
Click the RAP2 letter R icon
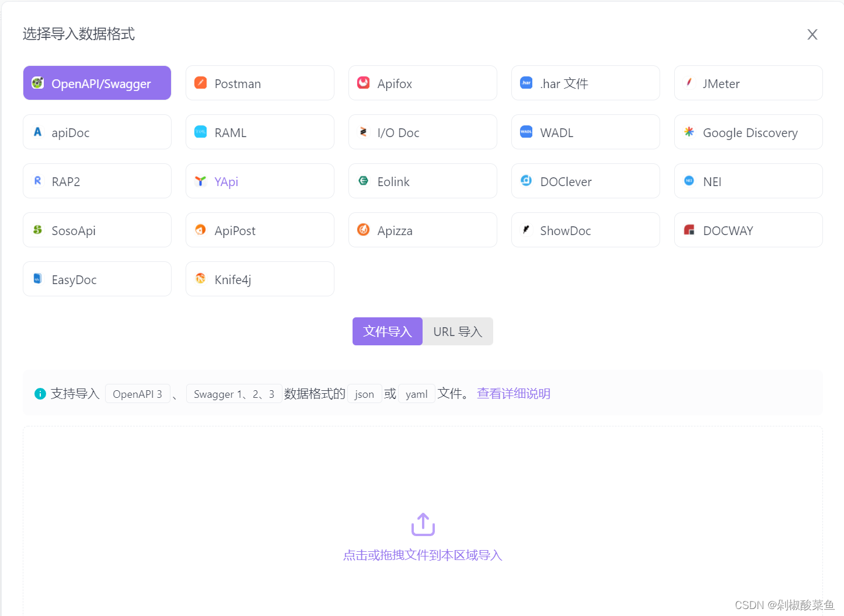(x=38, y=181)
